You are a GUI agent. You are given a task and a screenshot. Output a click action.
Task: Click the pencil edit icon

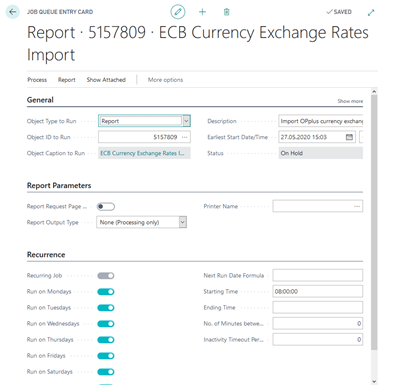(x=178, y=12)
